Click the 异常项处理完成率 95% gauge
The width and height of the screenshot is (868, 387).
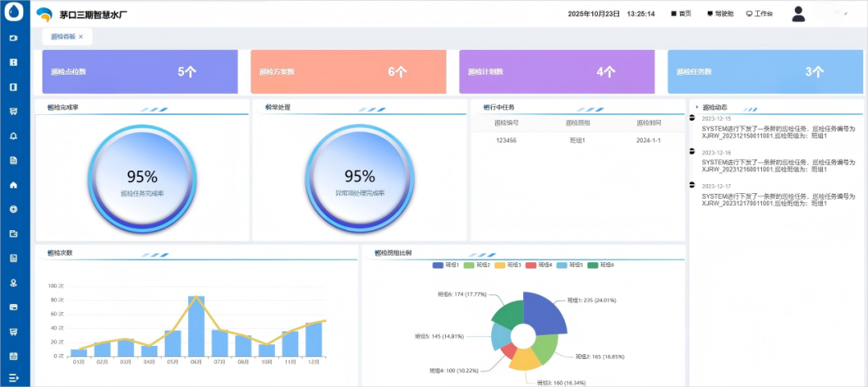pos(360,179)
